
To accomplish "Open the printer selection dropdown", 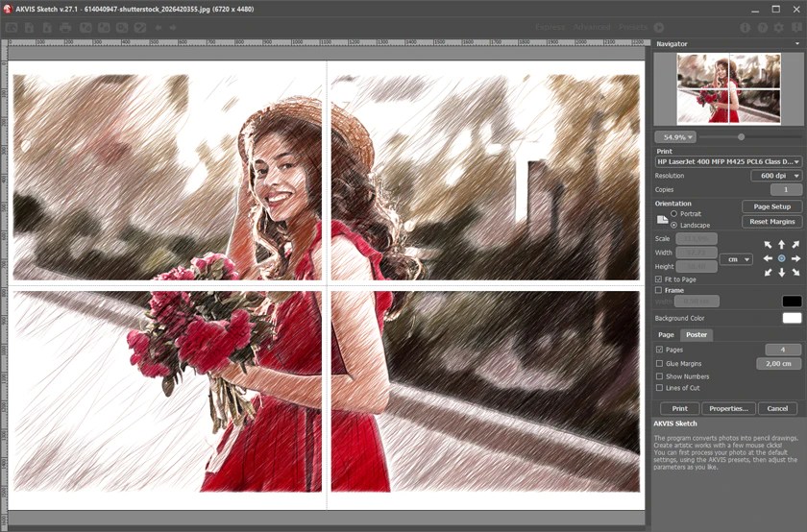I will point(728,161).
